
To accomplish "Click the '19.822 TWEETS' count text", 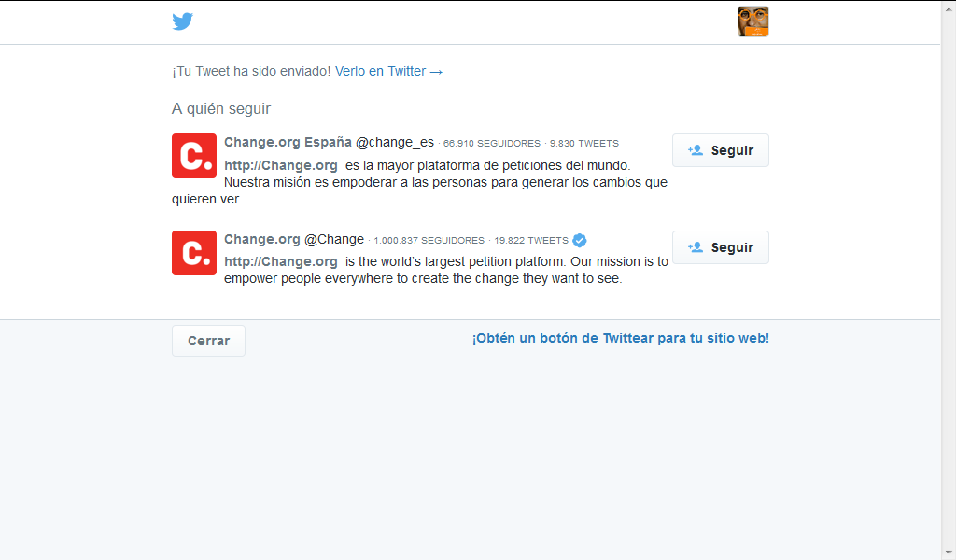I will 531,240.
